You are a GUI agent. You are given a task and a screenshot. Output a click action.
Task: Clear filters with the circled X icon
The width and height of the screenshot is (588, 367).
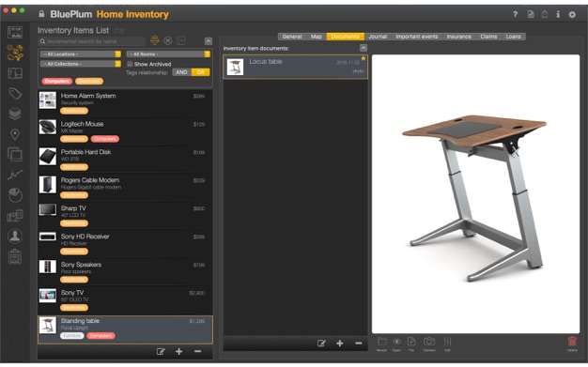pos(168,40)
